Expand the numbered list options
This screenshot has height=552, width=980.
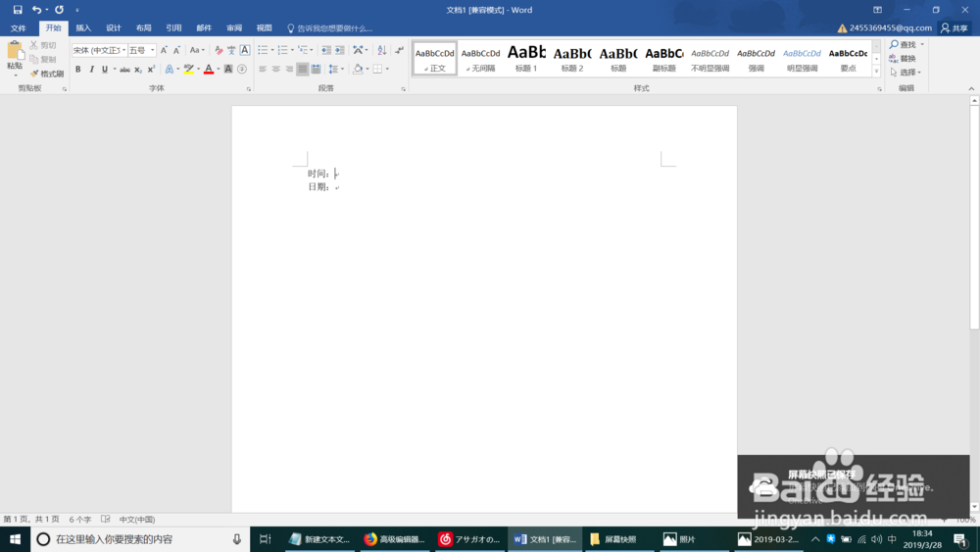(x=292, y=50)
